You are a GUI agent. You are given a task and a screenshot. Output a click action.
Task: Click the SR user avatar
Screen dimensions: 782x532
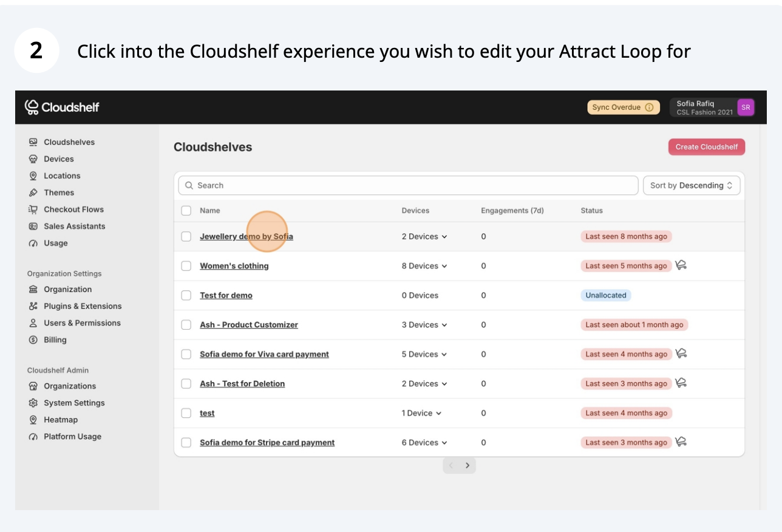point(745,107)
